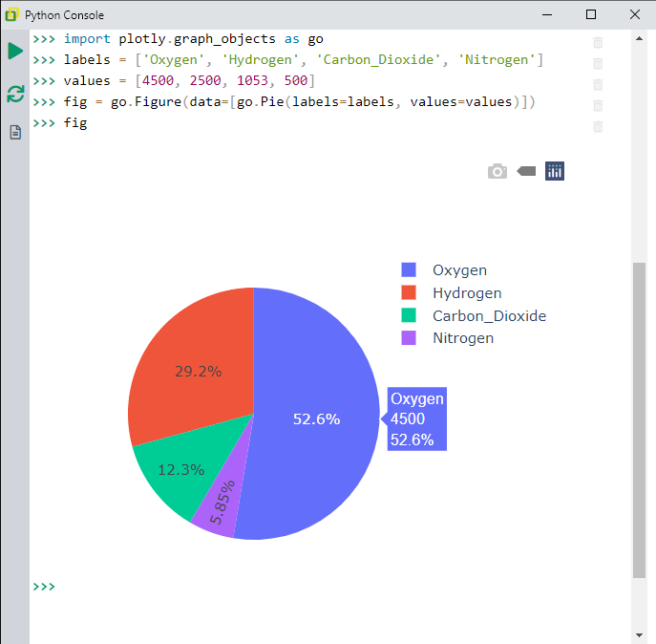Click the 'import plotly.graph_objects as go' line
The height and width of the screenshot is (644, 656).
[x=193, y=39]
